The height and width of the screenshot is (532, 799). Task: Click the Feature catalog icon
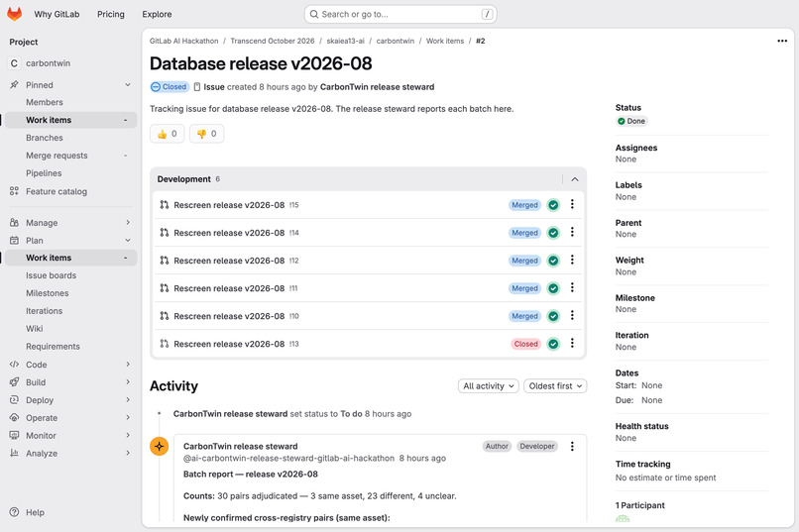(14, 191)
